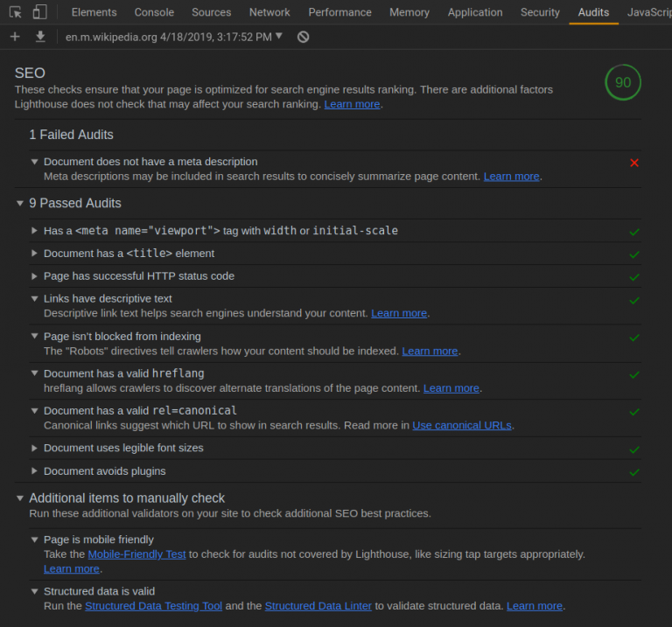Click the 1 Failed Audits heading

point(71,135)
